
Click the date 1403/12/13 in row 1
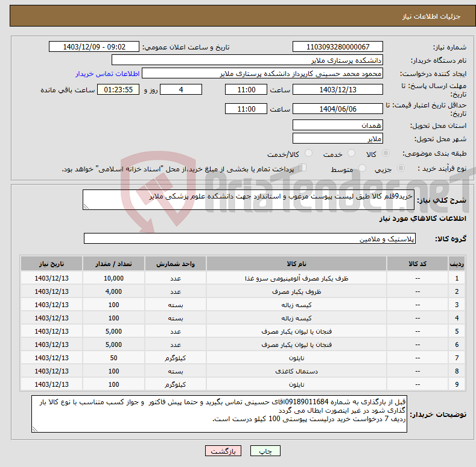coord(52,278)
